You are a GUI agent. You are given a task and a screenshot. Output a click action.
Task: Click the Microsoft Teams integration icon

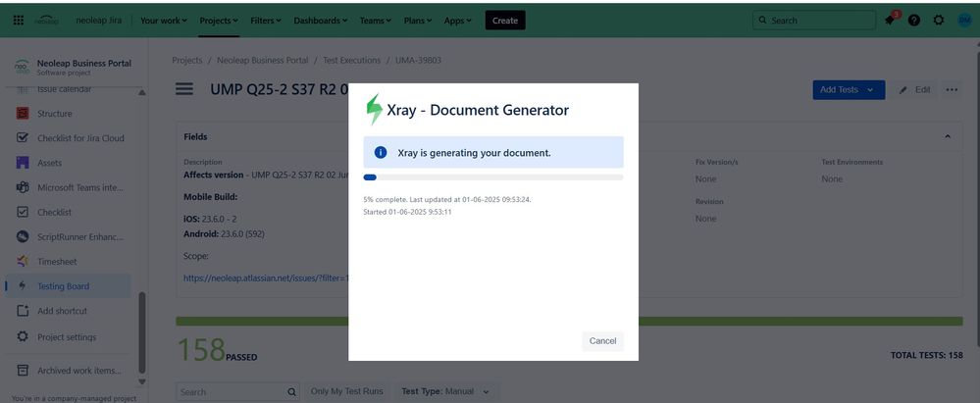click(x=23, y=187)
